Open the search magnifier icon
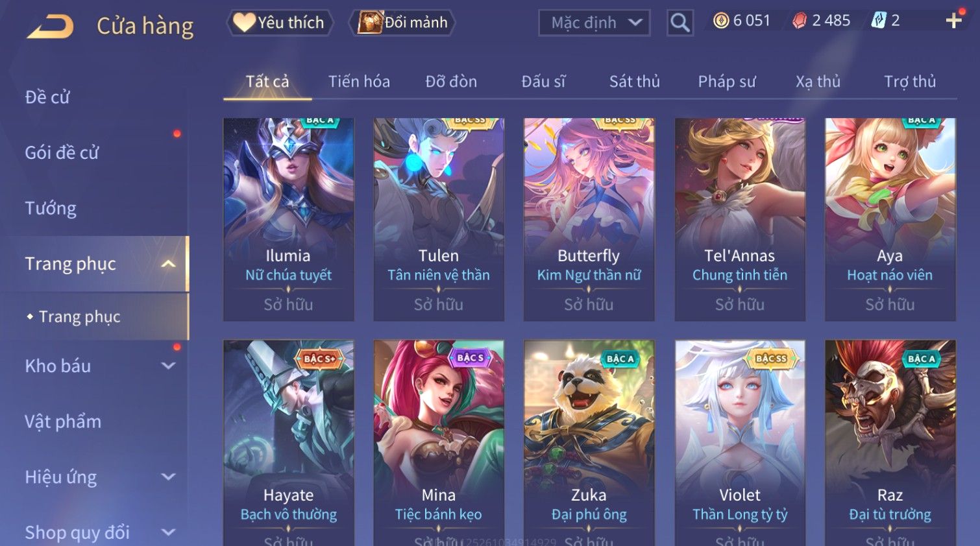This screenshot has width=980, height=546. coord(680,23)
